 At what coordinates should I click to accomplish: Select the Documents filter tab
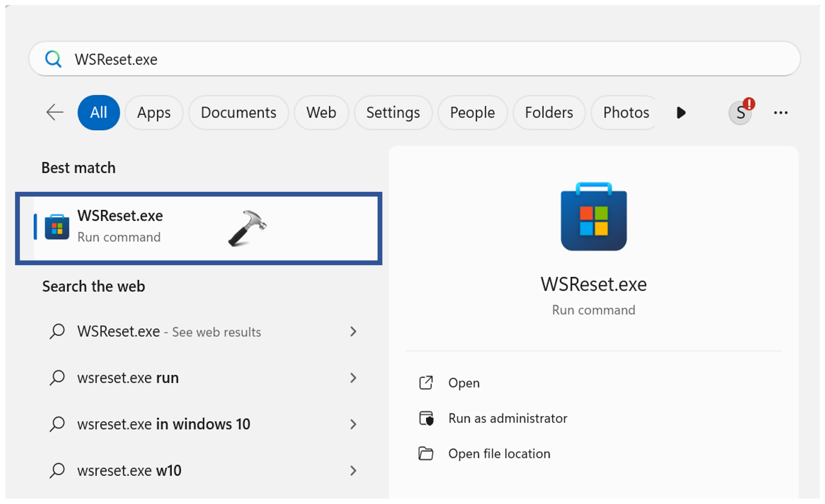(238, 113)
